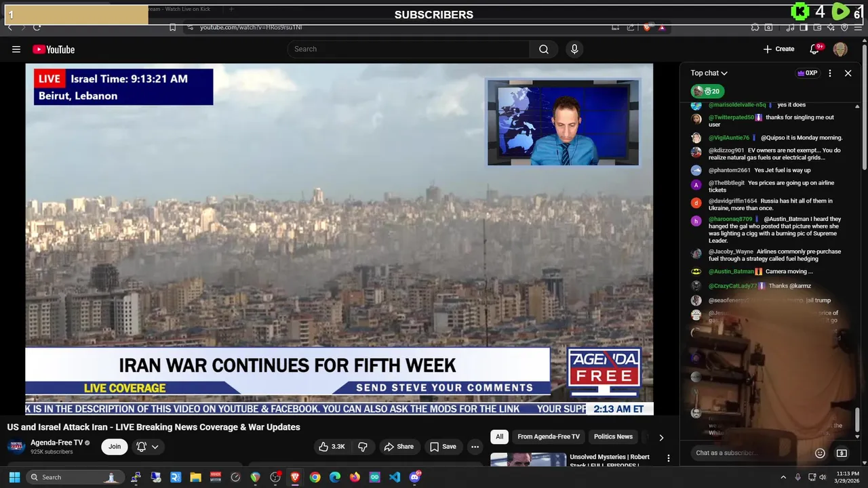Open Brave VPN shield icon
868x488 pixels.
point(844,28)
